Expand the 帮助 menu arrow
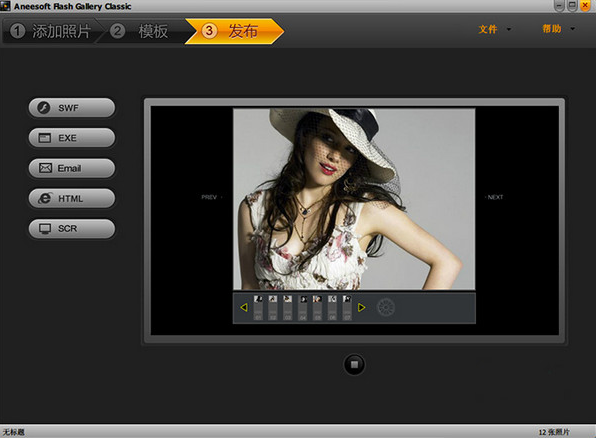This screenshot has height=438, width=599. click(x=572, y=29)
